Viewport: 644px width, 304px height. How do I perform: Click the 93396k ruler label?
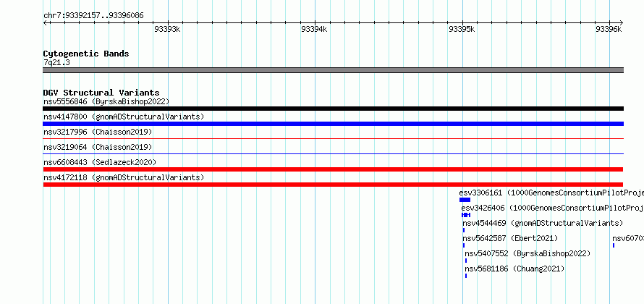tap(609, 29)
